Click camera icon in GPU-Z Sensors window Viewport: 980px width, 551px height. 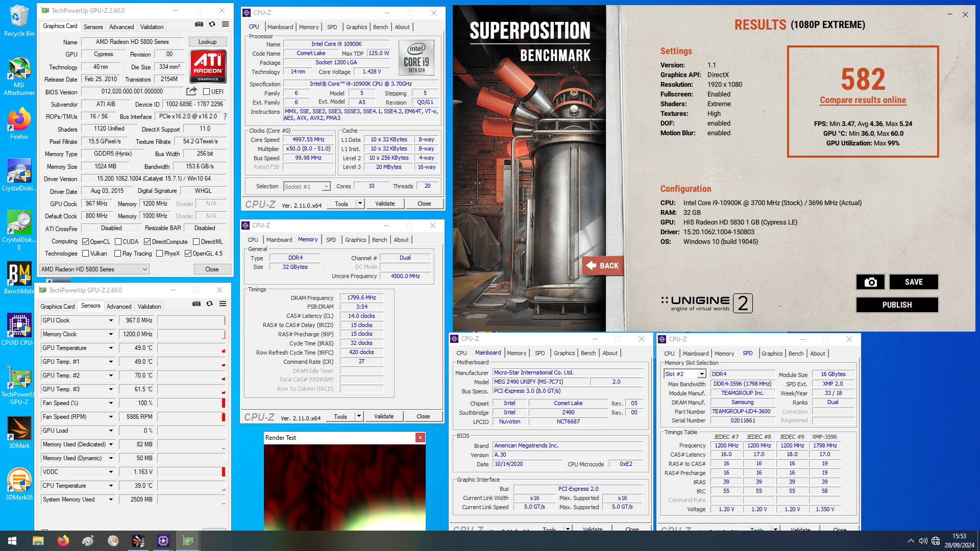click(197, 304)
